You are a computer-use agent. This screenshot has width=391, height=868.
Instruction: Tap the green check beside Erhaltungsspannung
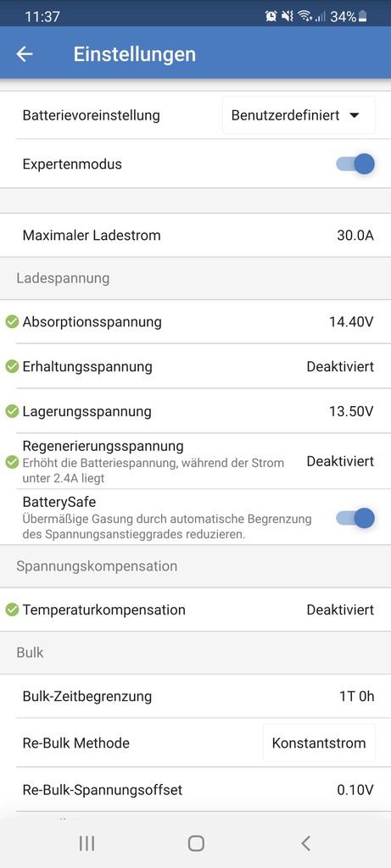12,366
